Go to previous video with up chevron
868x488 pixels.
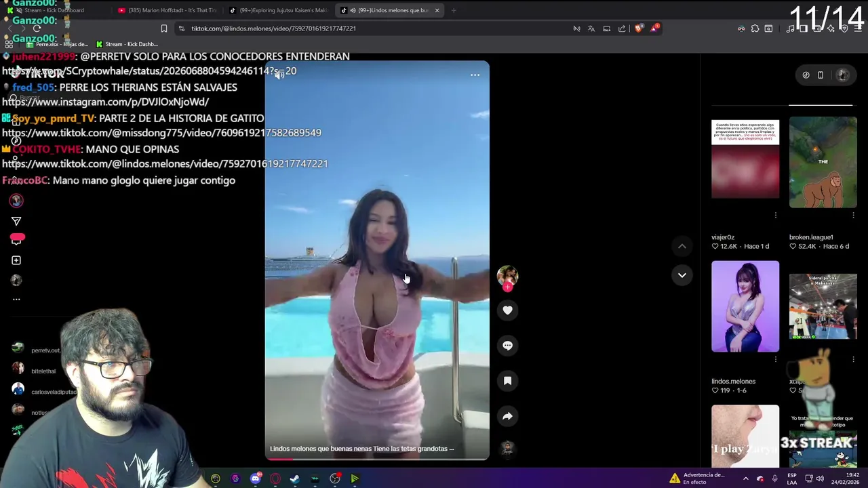(x=682, y=246)
